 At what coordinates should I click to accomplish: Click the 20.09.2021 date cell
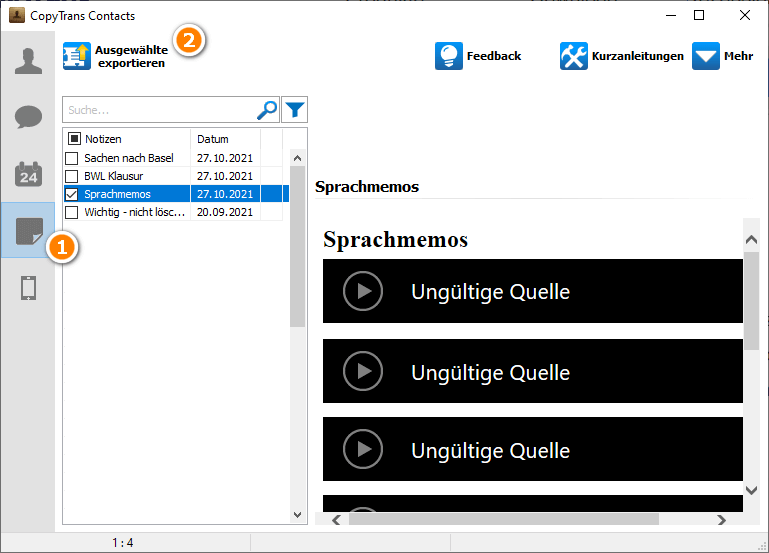225,212
